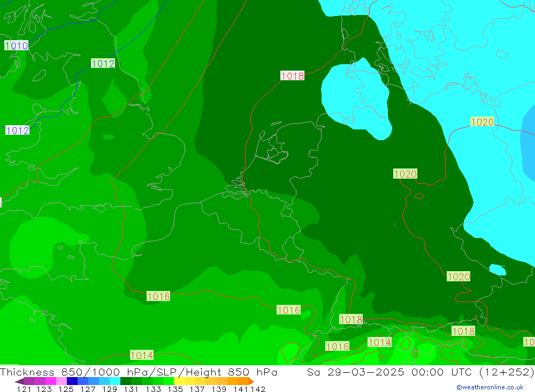Click legend value 133

[x=153, y=389]
